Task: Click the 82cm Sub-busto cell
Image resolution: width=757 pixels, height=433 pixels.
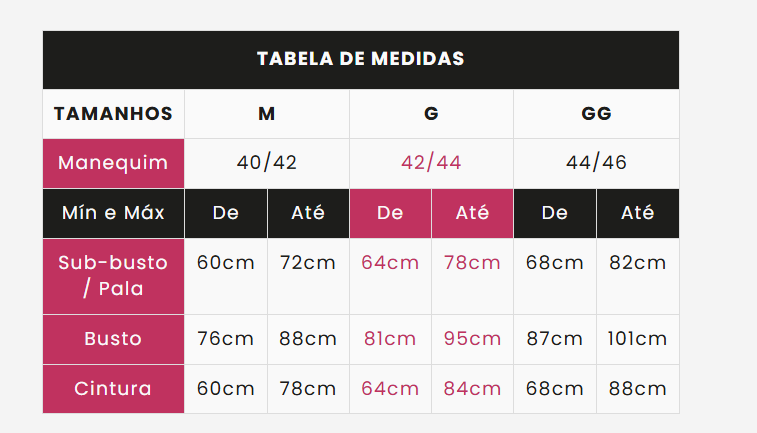Action: point(638,276)
